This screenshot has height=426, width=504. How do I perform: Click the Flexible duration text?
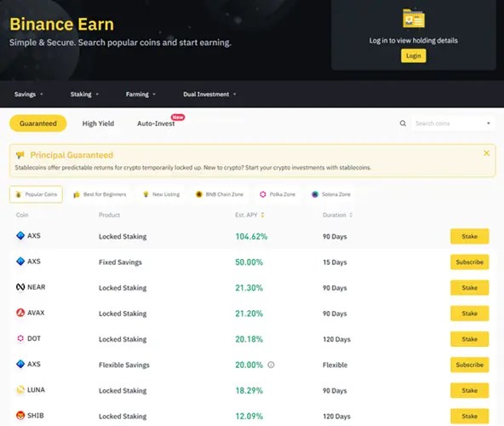point(335,365)
